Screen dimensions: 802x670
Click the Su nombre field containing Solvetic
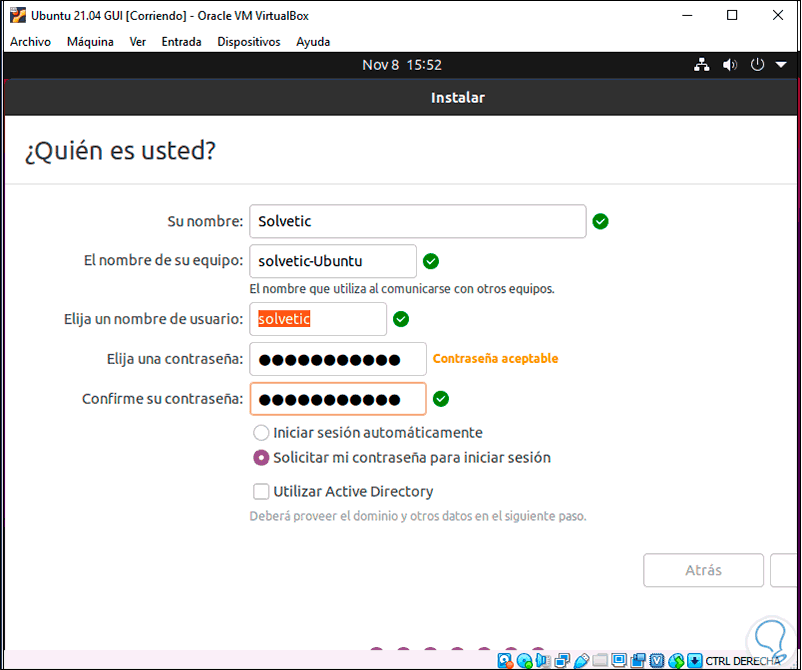coord(417,221)
